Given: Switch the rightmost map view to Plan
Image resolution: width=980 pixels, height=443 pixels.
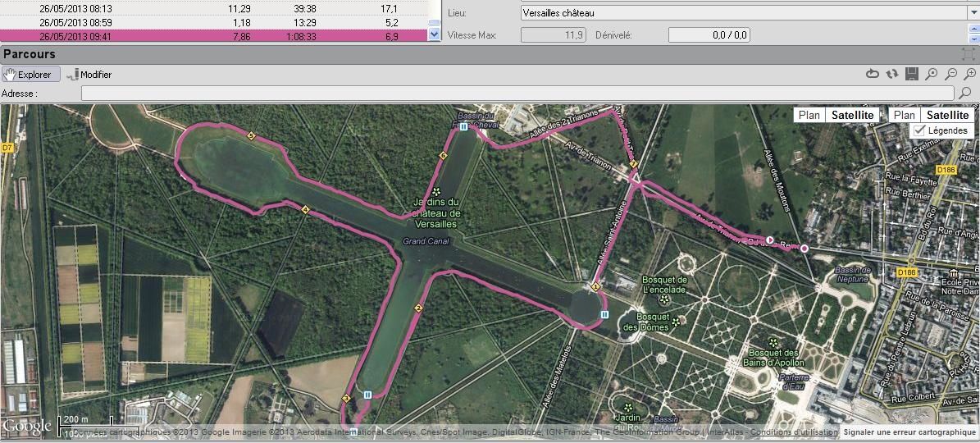Looking at the screenshot, I should (x=905, y=116).
